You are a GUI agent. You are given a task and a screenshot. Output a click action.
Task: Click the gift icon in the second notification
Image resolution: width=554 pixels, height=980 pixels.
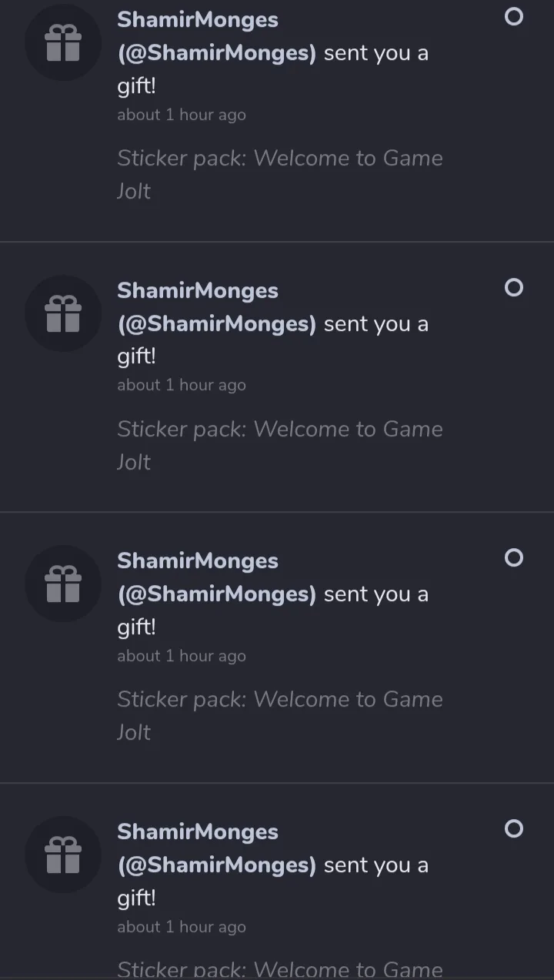(x=63, y=314)
